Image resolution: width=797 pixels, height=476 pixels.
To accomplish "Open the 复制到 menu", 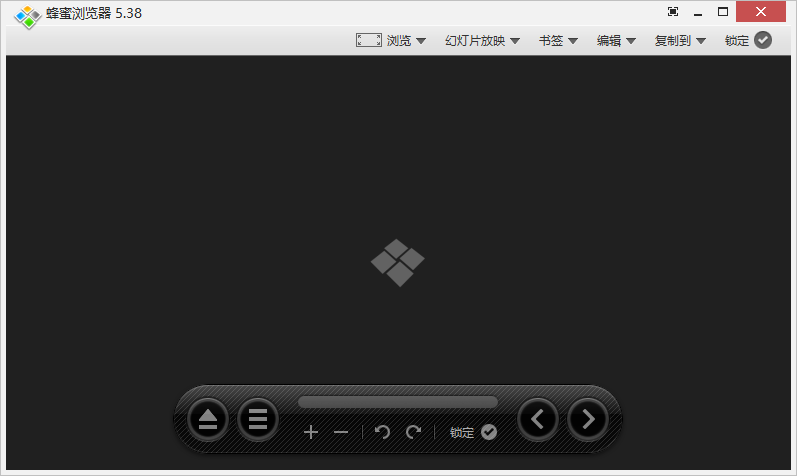I will pos(680,41).
